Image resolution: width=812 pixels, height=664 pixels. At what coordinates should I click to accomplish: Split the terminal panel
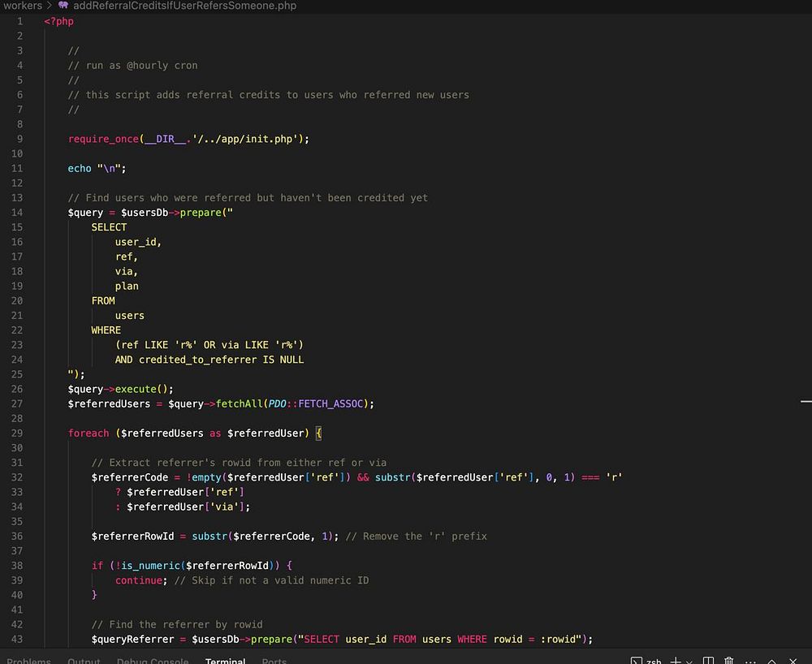pyautogui.click(x=708, y=661)
